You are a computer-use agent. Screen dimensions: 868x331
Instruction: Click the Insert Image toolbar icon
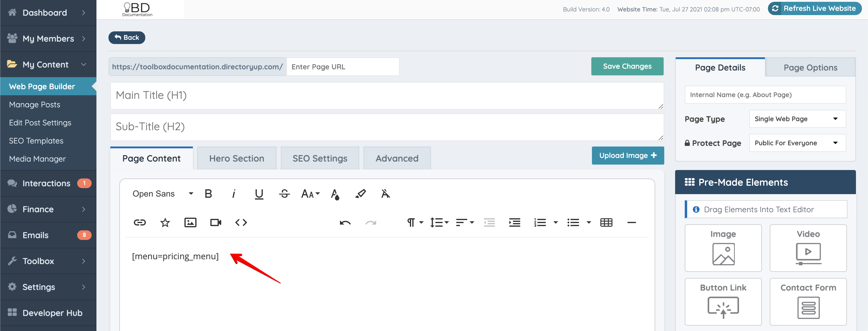click(x=190, y=222)
